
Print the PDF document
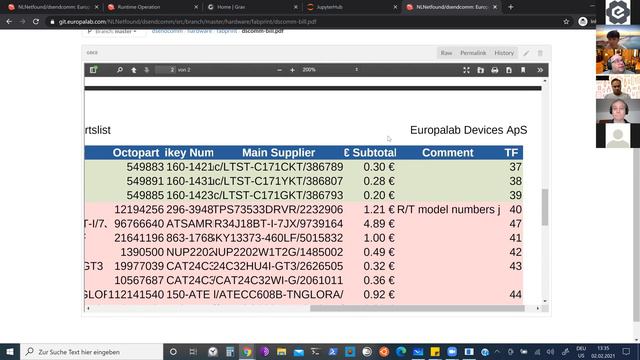pyautogui.click(x=495, y=70)
